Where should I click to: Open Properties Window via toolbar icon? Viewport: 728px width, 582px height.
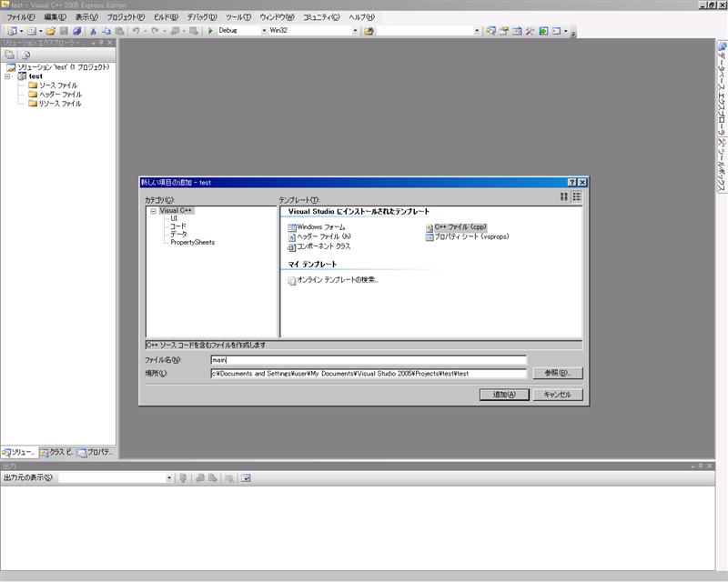coord(504,31)
